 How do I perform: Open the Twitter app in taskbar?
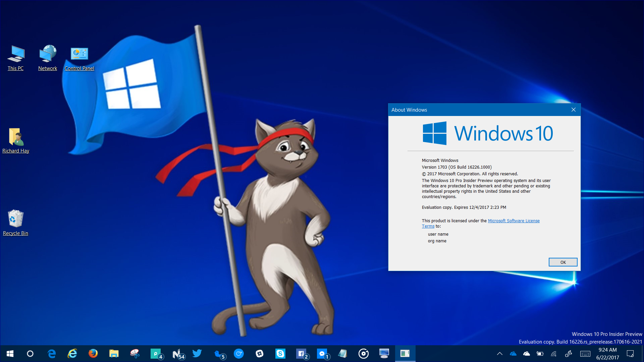(197, 354)
